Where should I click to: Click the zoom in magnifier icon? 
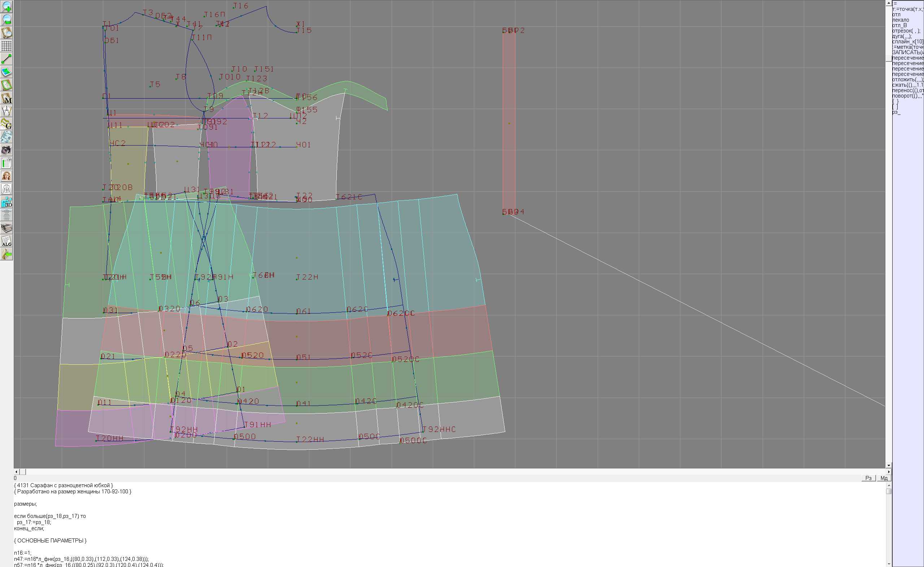(x=6, y=7)
